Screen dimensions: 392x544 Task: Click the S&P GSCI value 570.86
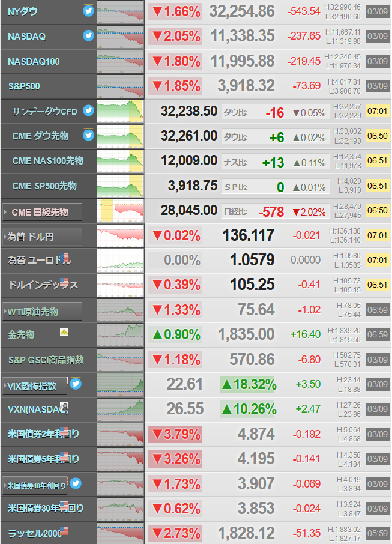pyautogui.click(x=252, y=359)
